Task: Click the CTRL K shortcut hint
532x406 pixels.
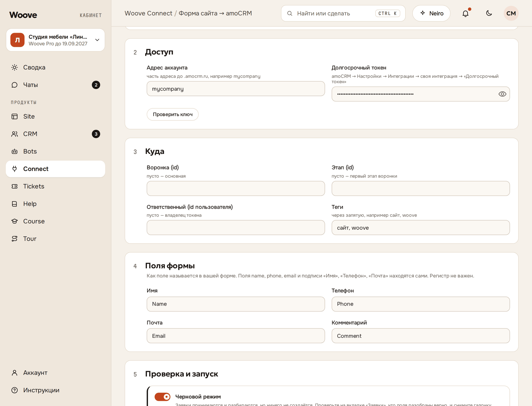Action: 388,13
